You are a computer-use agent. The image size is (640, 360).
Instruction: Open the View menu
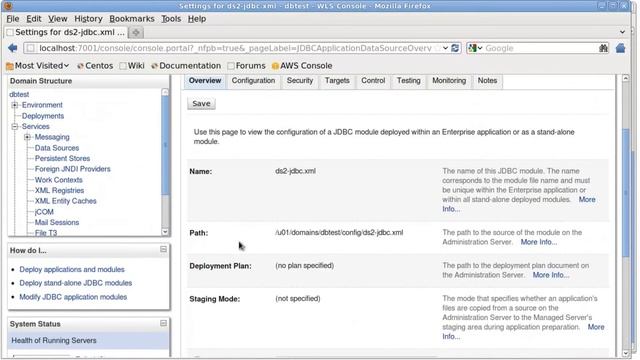click(58, 19)
